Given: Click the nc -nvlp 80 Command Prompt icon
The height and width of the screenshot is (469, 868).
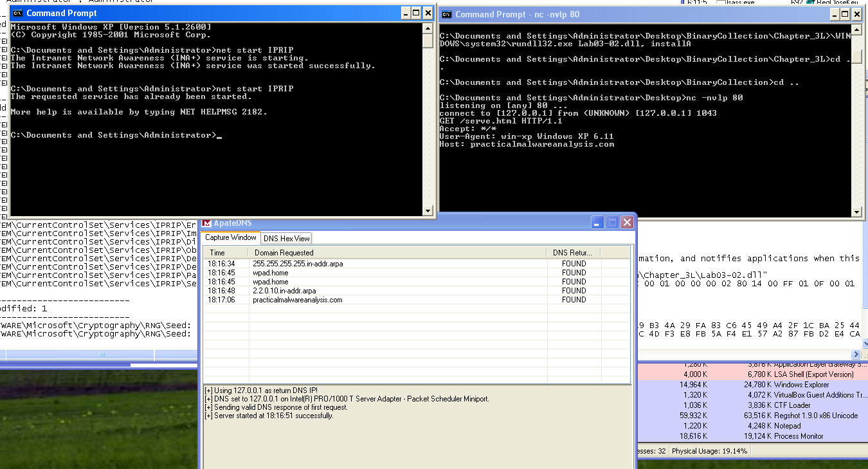Looking at the screenshot, I should [446, 14].
